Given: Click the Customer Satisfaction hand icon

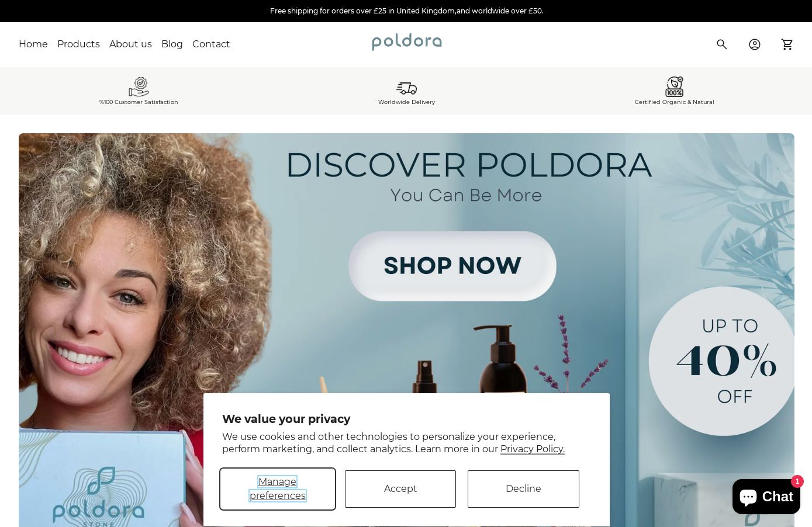Looking at the screenshot, I should pyautogui.click(x=139, y=87).
